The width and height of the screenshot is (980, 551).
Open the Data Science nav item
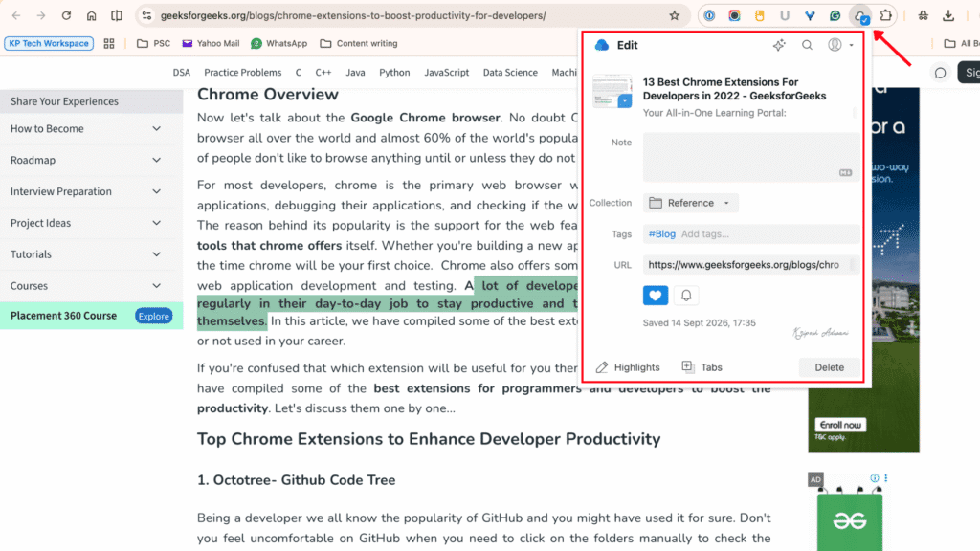(x=510, y=73)
